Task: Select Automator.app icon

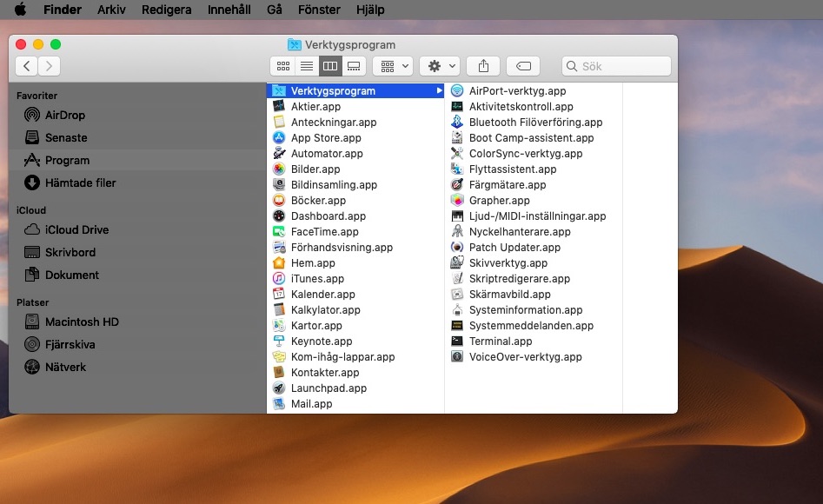Action: [x=279, y=153]
